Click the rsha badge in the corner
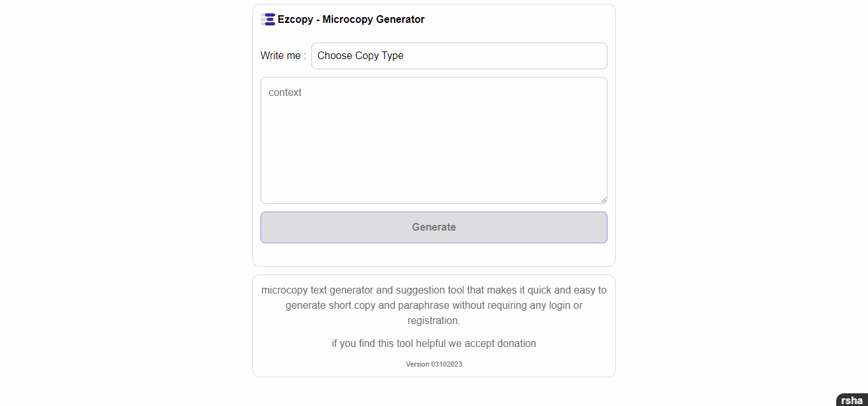The image size is (868, 406). (x=851, y=400)
